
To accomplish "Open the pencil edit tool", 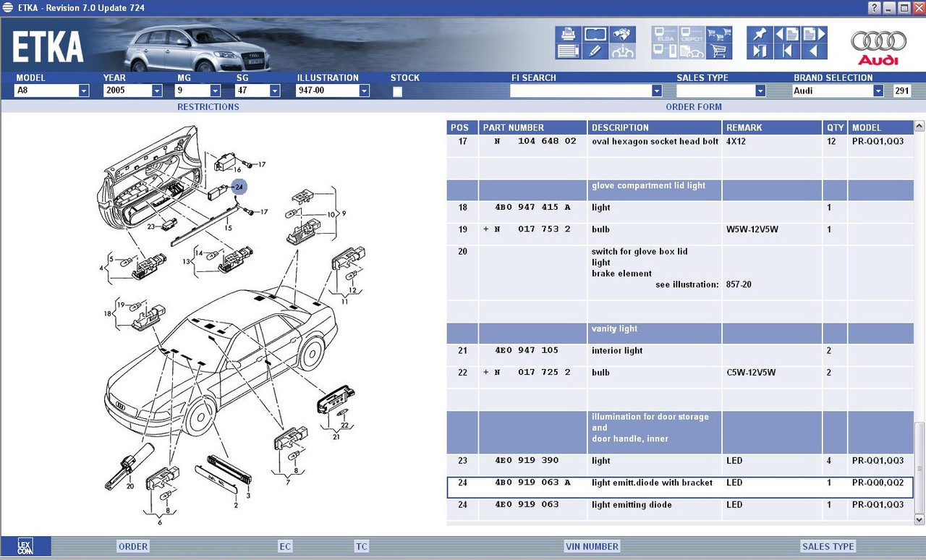I will (x=595, y=51).
